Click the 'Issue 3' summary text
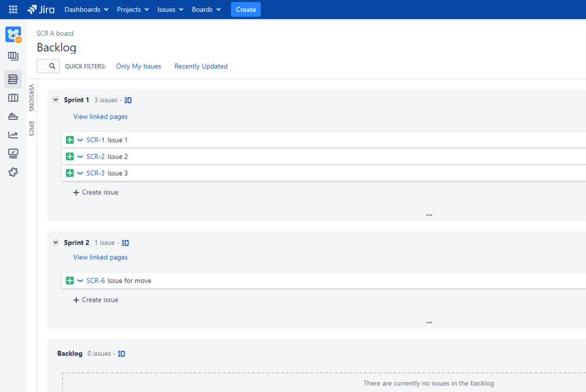 coord(117,173)
